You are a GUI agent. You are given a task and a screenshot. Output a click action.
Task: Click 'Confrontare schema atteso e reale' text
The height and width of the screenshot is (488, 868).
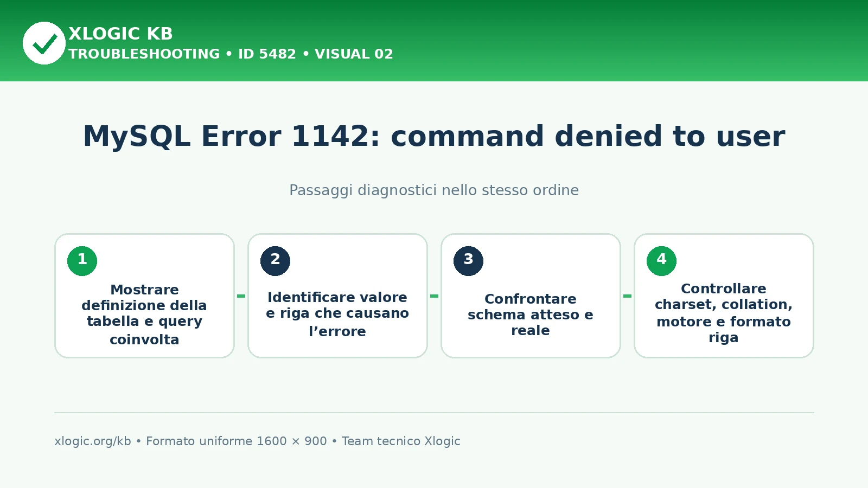[x=531, y=314]
